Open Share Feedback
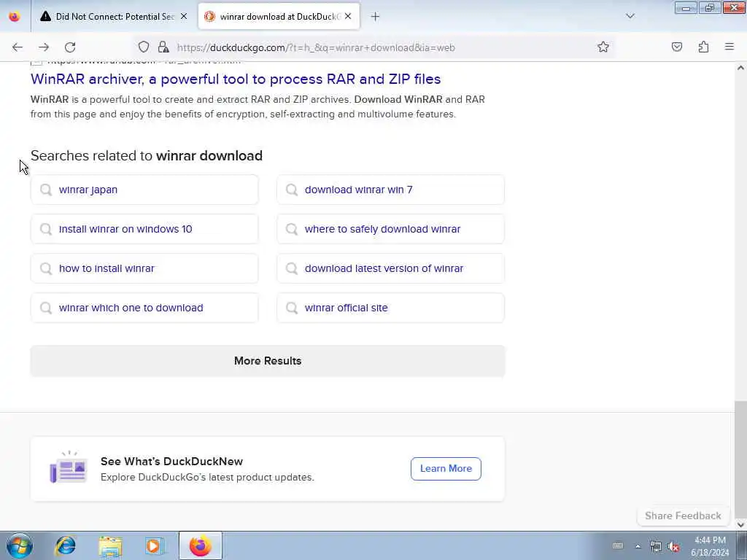 [683, 516]
